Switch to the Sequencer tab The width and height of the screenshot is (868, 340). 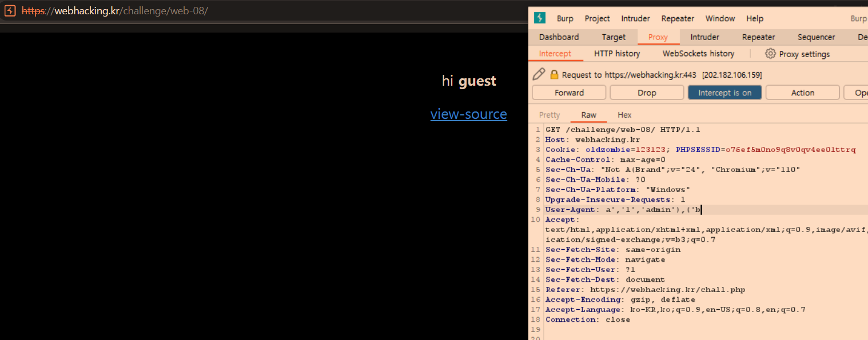click(x=816, y=37)
